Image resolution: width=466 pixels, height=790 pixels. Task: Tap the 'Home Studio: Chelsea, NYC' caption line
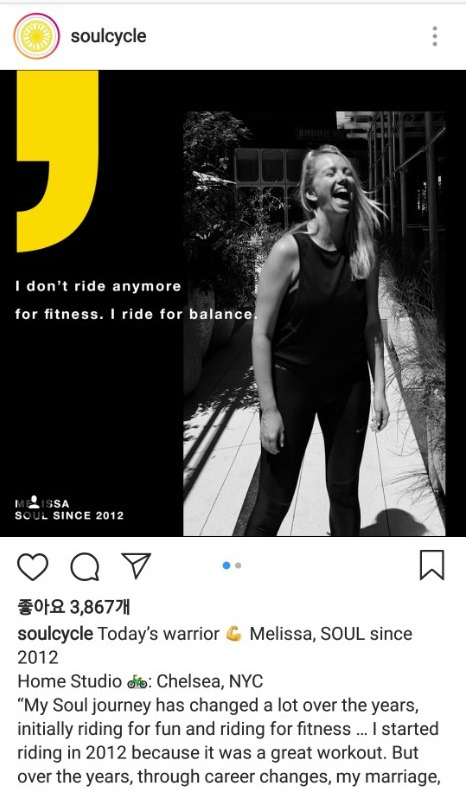coord(140,682)
